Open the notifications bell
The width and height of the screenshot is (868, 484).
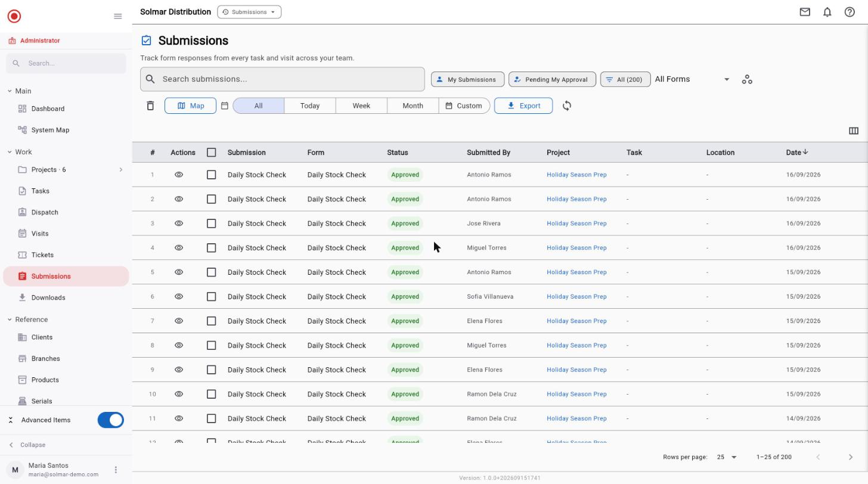point(827,12)
